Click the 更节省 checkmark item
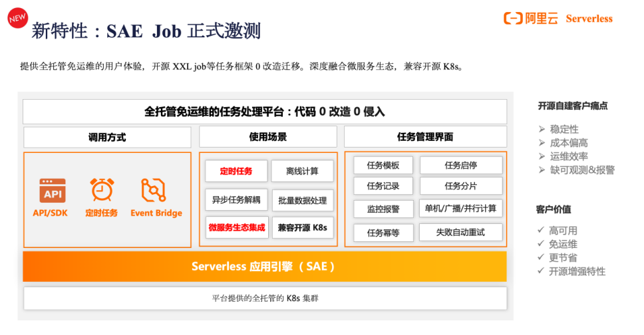This screenshot has width=644, height=335. click(x=558, y=258)
